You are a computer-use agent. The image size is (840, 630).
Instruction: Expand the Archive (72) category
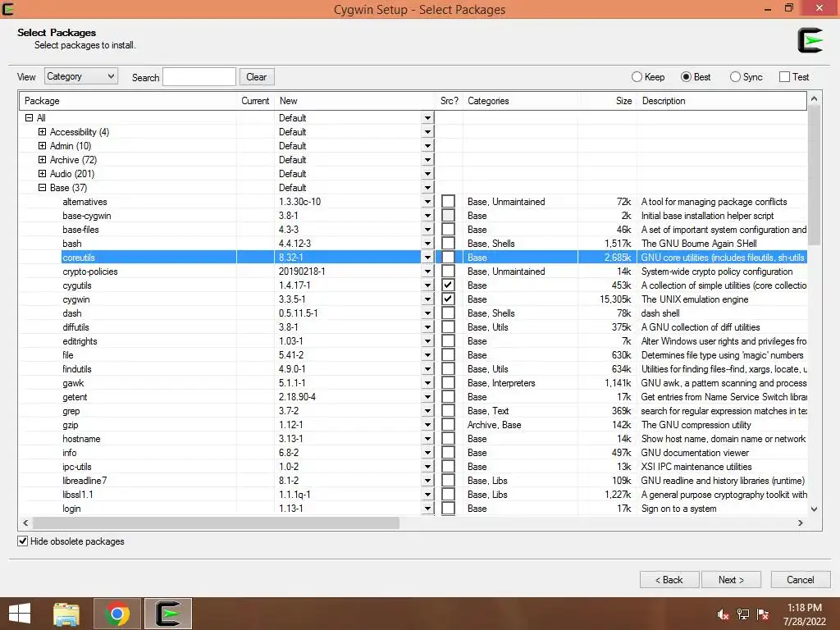click(42, 160)
